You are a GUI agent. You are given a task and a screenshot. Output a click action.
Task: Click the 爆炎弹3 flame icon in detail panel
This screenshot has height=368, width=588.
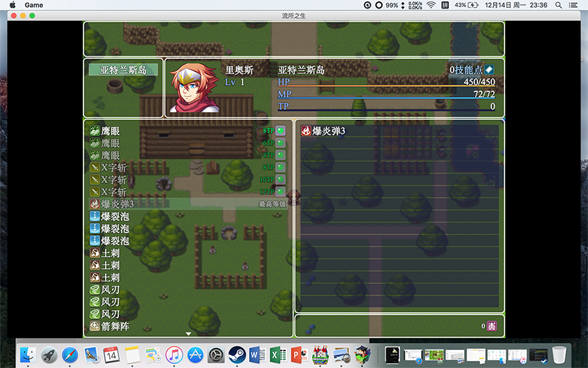(306, 131)
